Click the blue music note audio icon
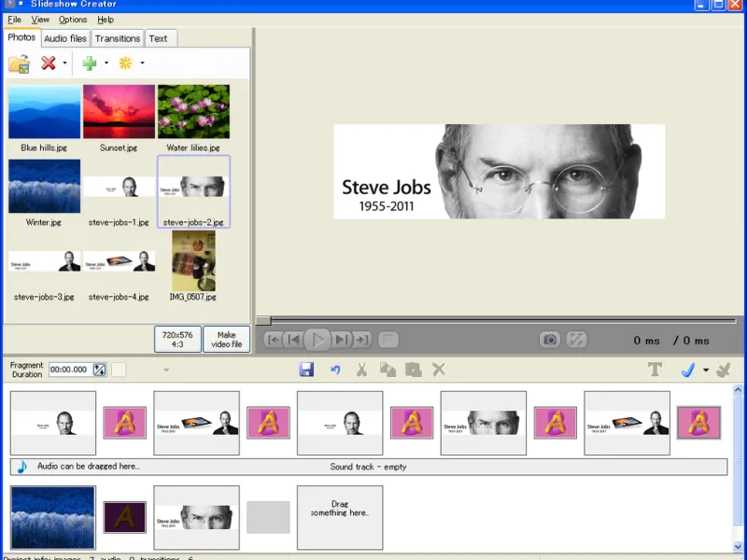 [21, 467]
